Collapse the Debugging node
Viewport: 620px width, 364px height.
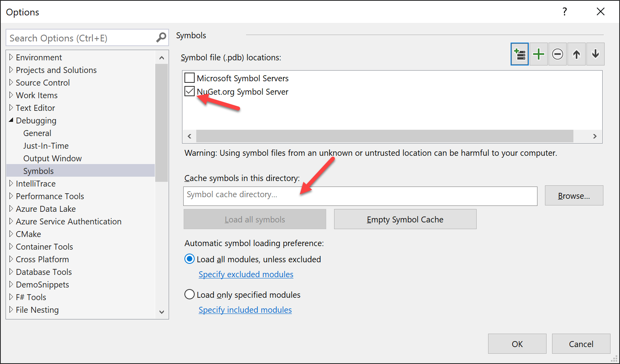click(11, 120)
